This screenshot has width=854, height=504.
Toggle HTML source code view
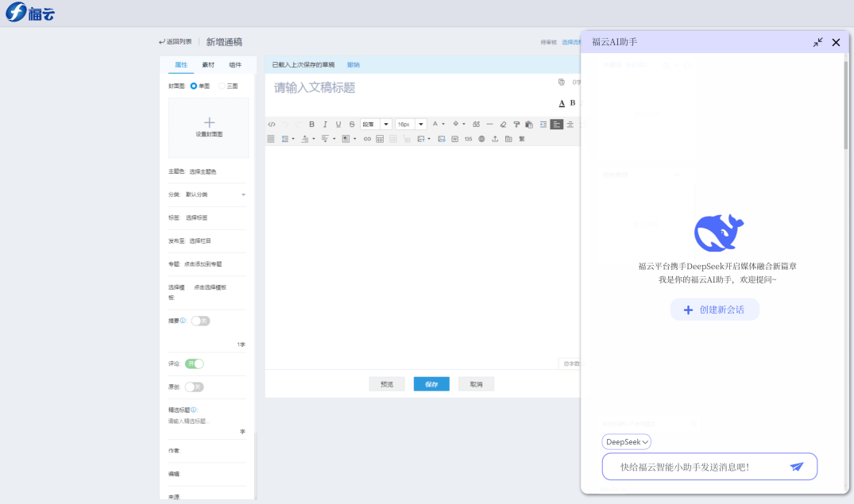272,125
